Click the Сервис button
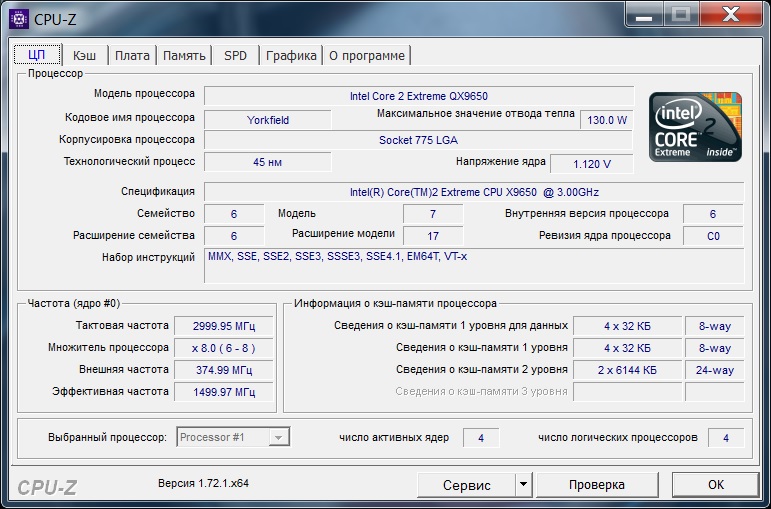 [x=466, y=485]
